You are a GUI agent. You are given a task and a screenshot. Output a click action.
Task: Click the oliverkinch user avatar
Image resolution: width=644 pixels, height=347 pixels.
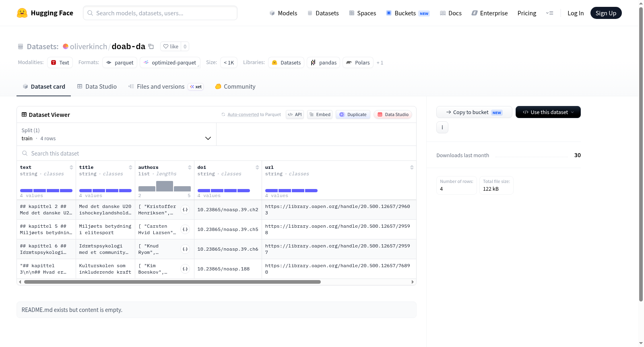point(66,46)
